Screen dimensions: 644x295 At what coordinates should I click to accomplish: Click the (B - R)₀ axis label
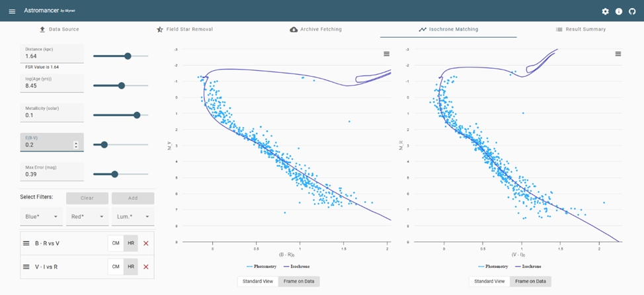[287, 255]
